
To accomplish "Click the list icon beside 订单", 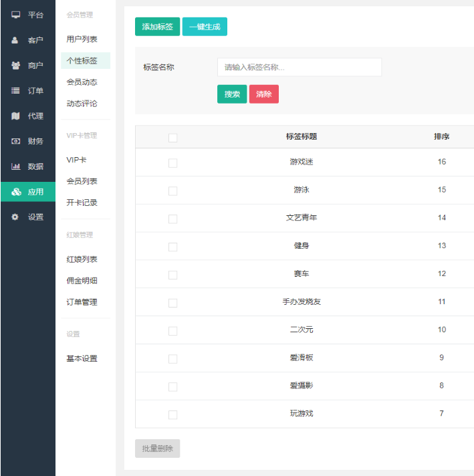I will point(15,90).
